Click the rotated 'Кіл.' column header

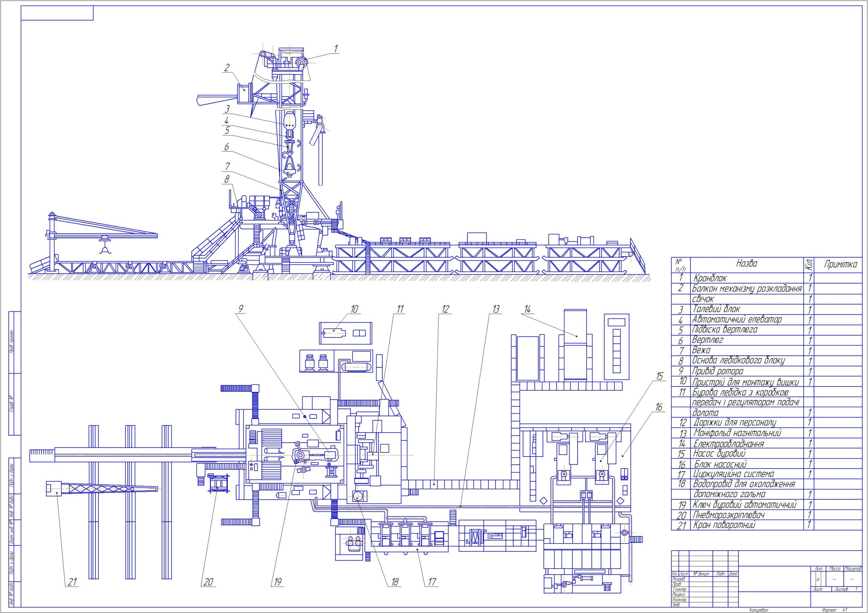809,265
